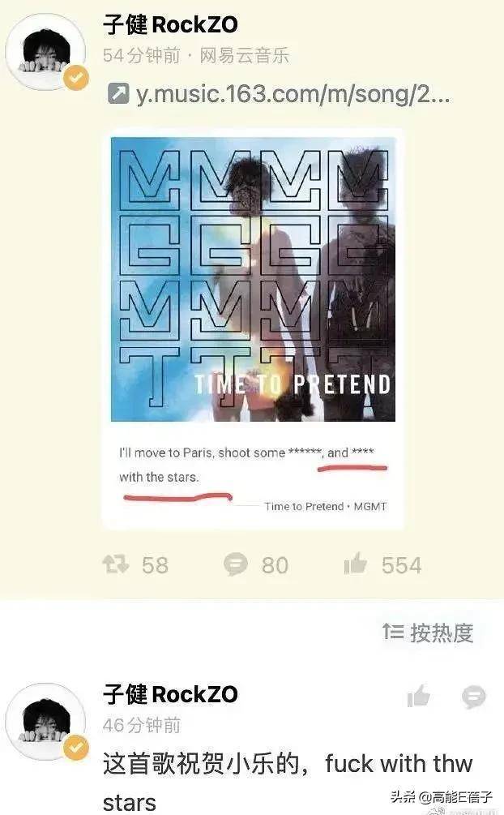
Task: Click the lyric text about Paris
Action: 247,464
